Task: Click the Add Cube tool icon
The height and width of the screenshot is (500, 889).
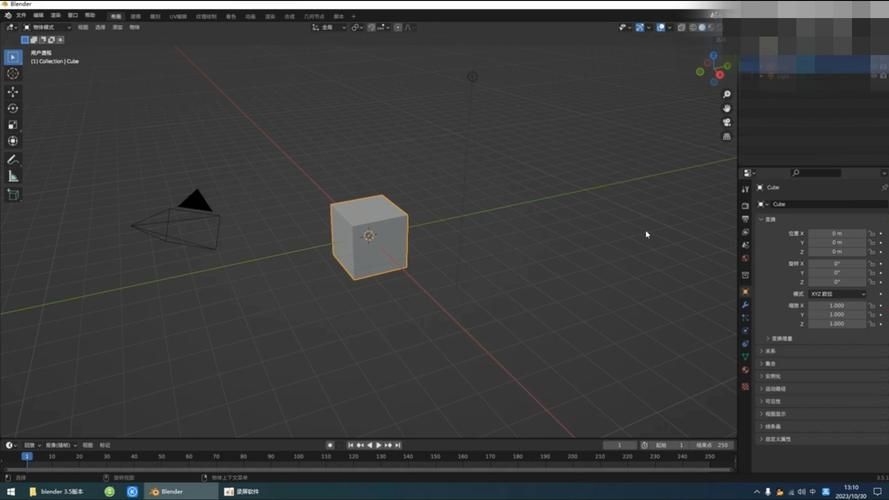Action: tap(13, 194)
